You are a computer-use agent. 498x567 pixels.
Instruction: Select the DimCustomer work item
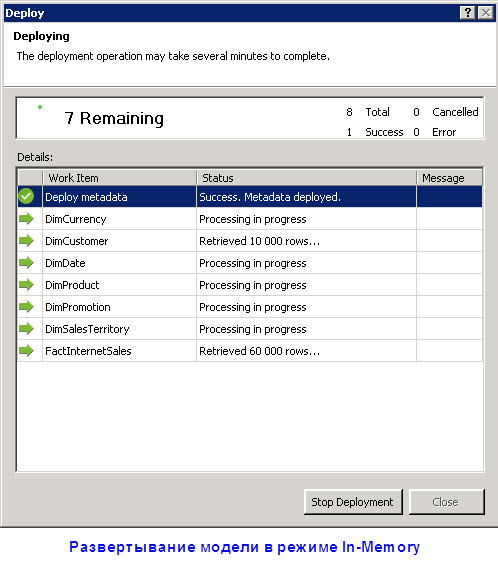click(77, 241)
